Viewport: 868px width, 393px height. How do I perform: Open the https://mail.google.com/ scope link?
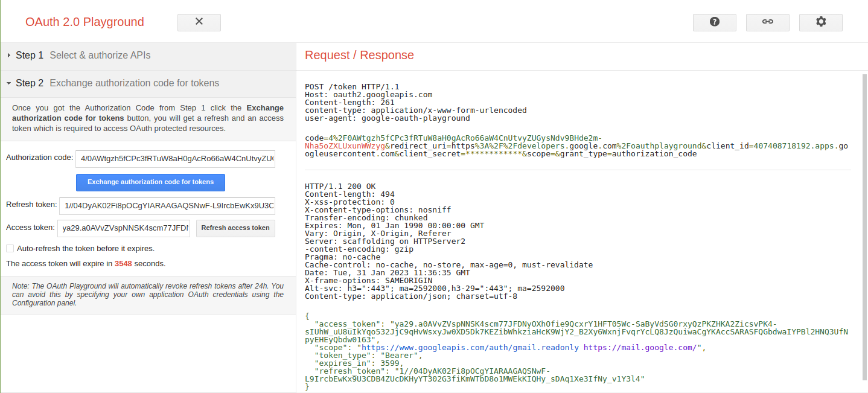click(x=642, y=348)
